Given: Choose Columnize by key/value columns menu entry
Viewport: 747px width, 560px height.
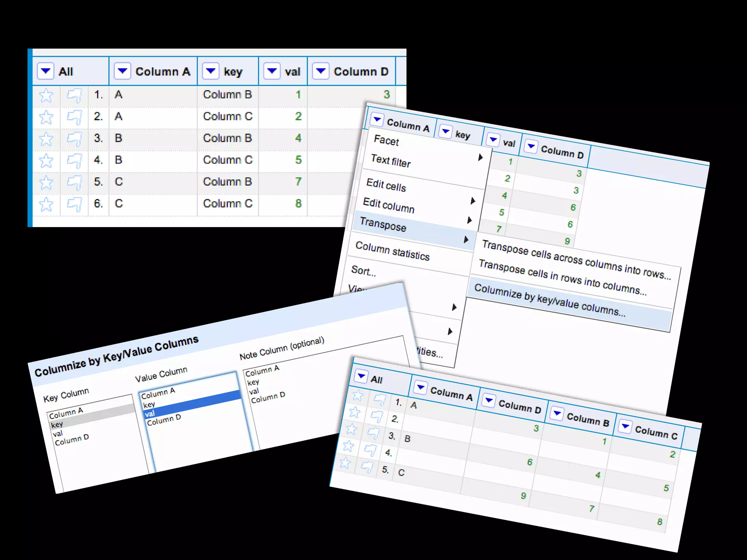Looking at the screenshot, I should click(x=549, y=300).
